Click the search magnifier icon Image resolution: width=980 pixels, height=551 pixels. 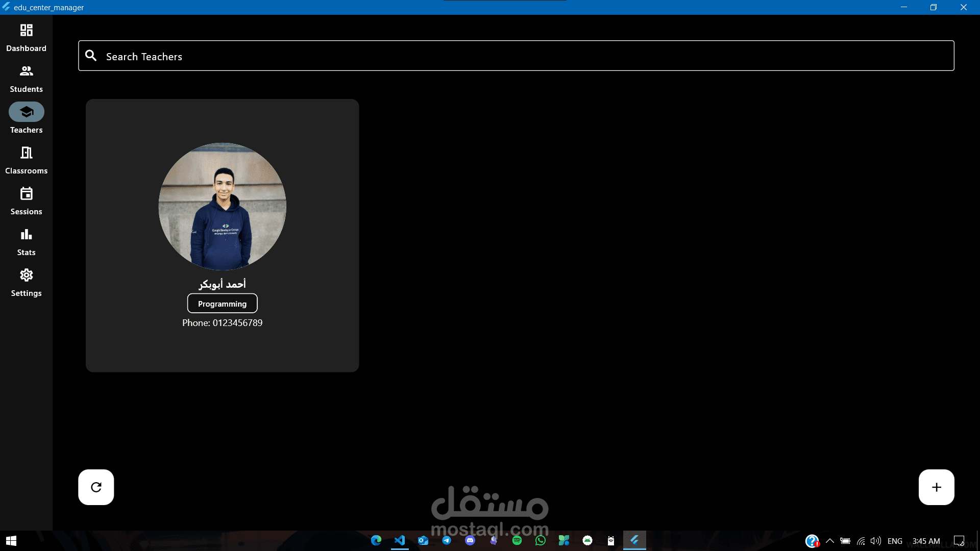tap(91, 56)
